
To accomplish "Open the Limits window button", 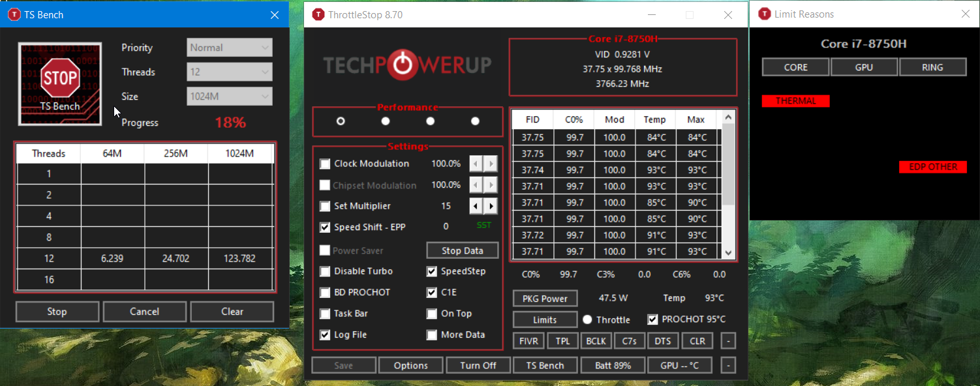I will [545, 319].
